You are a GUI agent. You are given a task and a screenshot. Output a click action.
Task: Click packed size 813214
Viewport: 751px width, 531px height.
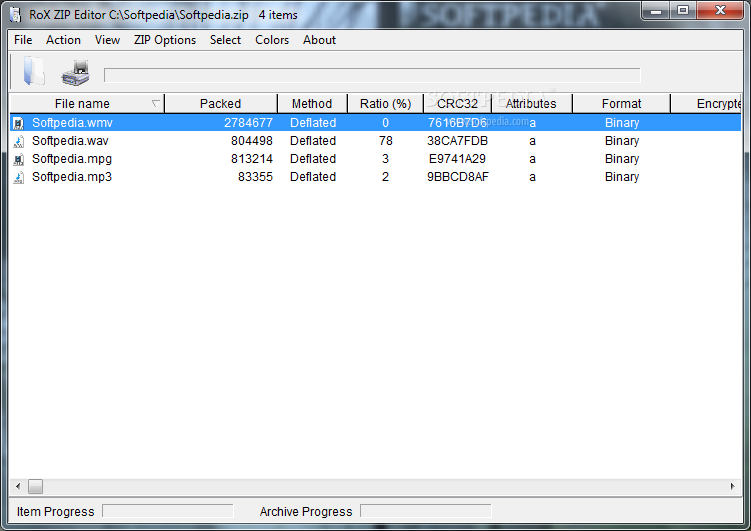click(252, 158)
